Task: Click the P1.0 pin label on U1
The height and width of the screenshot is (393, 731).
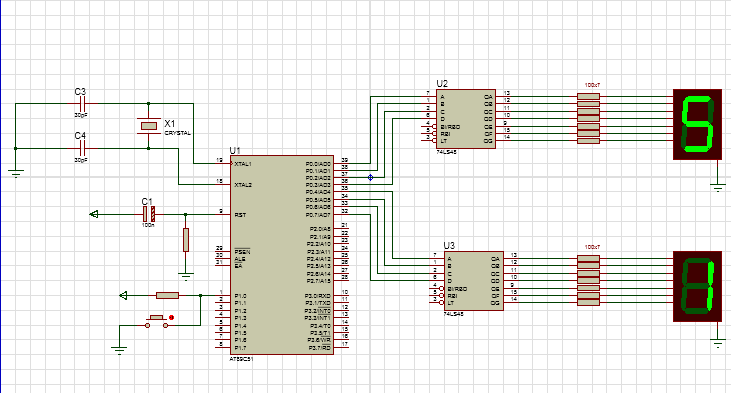Action: point(241,296)
